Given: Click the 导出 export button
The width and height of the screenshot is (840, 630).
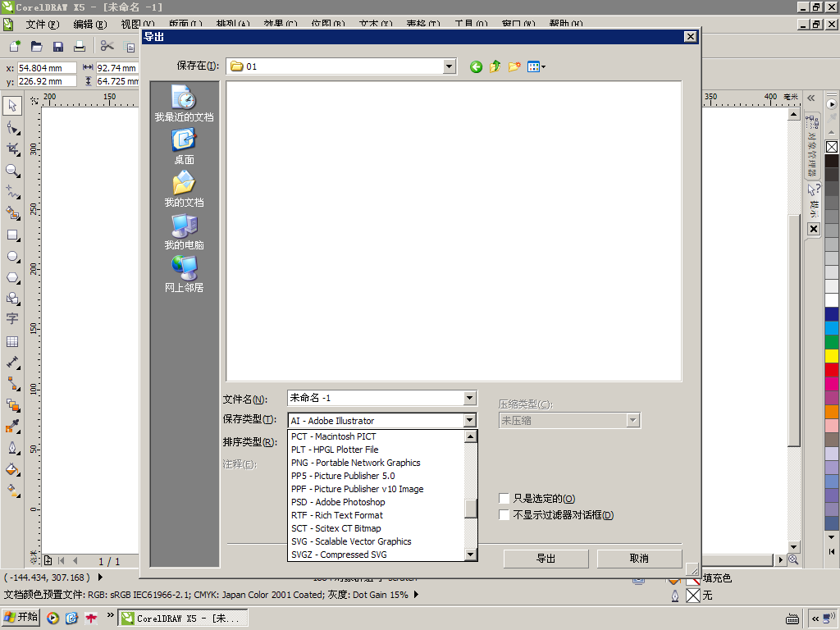Looking at the screenshot, I should tap(546, 558).
